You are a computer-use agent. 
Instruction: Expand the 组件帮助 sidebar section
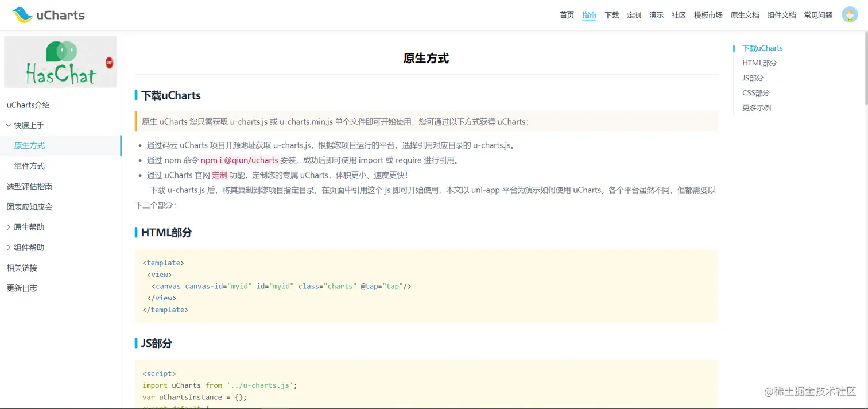point(25,248)
